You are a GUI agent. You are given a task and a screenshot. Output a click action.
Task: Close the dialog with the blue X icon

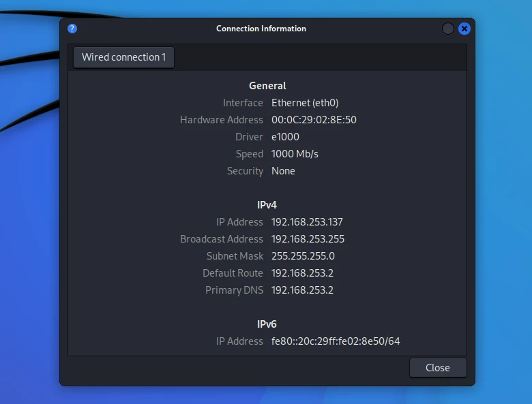click(464, 29)
